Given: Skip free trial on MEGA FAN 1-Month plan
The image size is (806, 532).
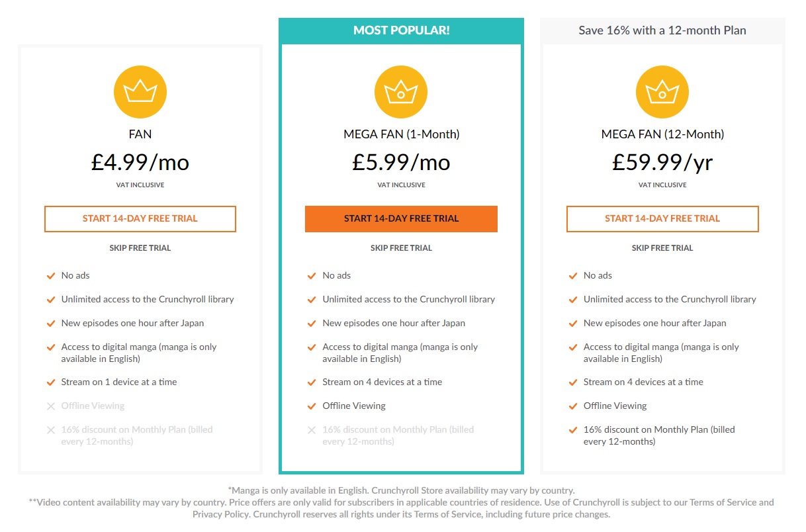Looking at the screenshot, I should (401, 248).
